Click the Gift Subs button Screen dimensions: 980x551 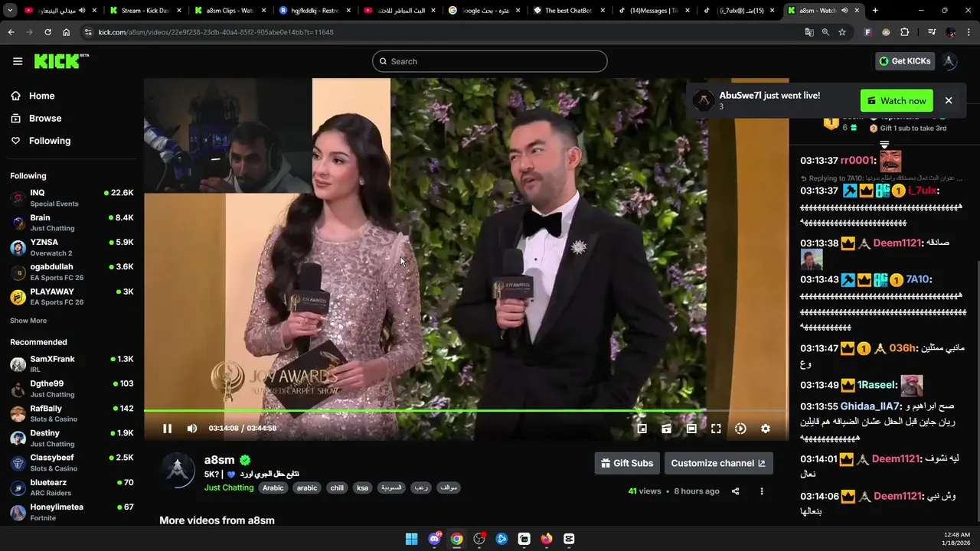tap(627, 463)
